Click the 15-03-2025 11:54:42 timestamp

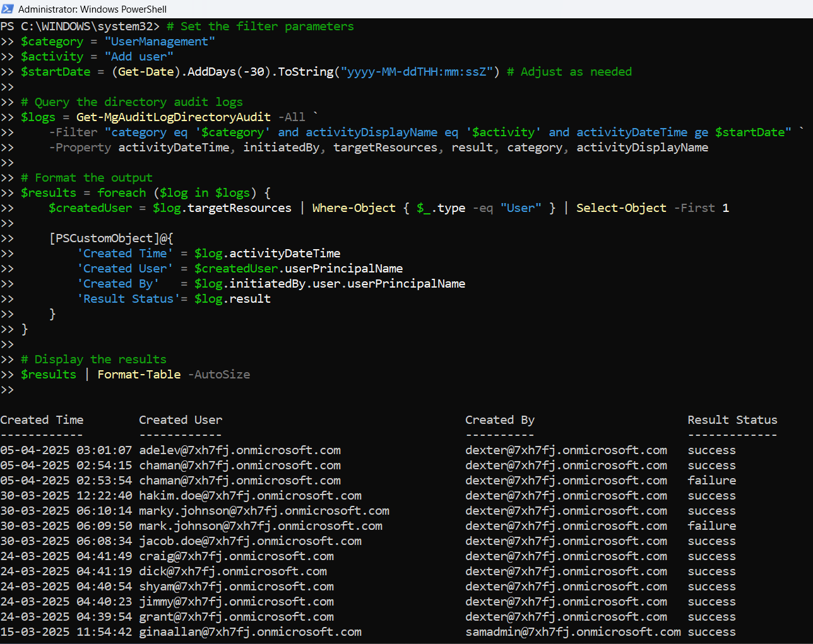(66, 632)
